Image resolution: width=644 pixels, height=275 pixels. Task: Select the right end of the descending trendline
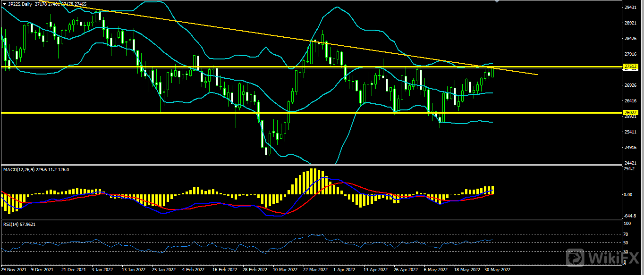pyautogui.click(x=537, y=75)
